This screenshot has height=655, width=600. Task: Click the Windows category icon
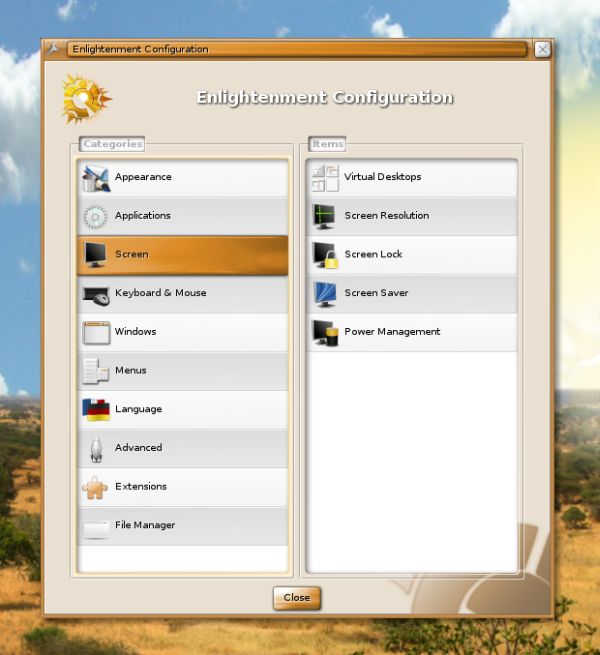(96, 333)
